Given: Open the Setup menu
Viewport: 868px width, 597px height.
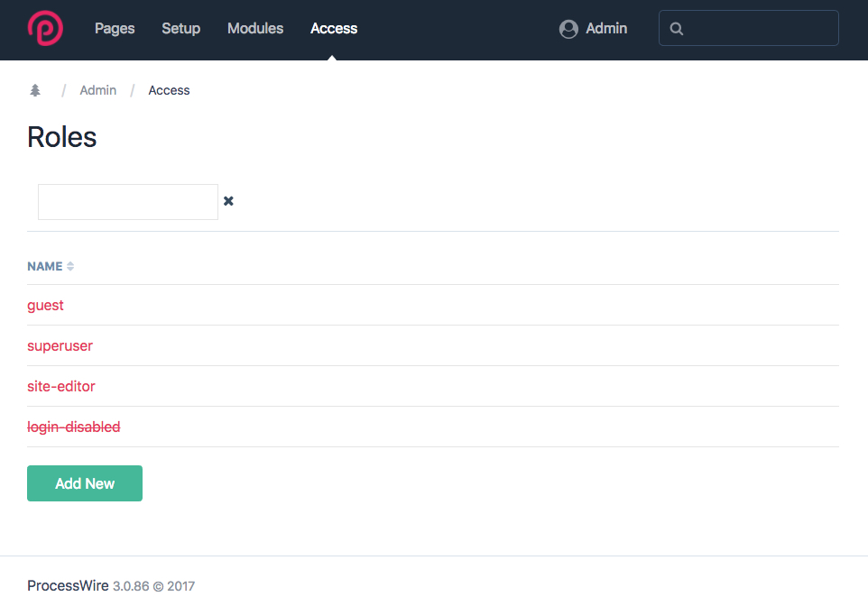Looking at the screenshot, I should point(180,28).
